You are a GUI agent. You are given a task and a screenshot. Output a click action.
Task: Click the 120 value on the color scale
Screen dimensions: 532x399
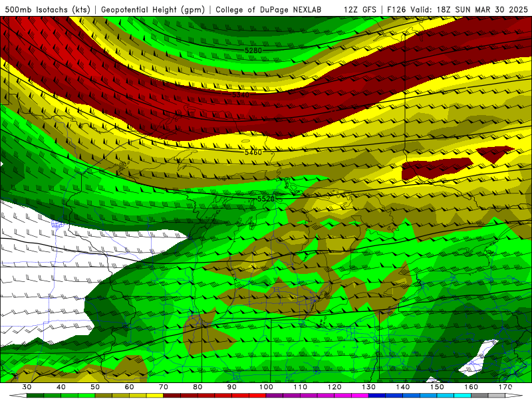[334, 387]
